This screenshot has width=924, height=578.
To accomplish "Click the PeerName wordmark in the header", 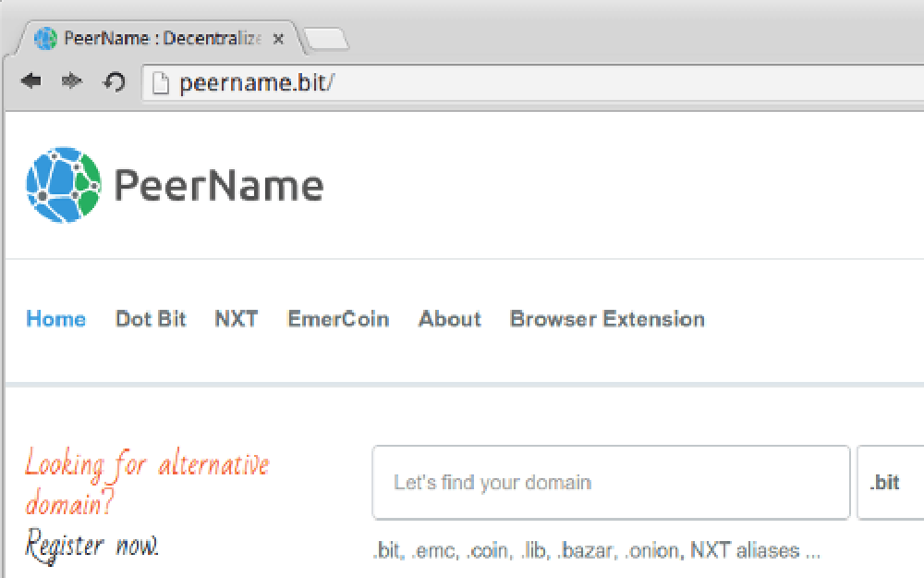I will coord(218,186).
